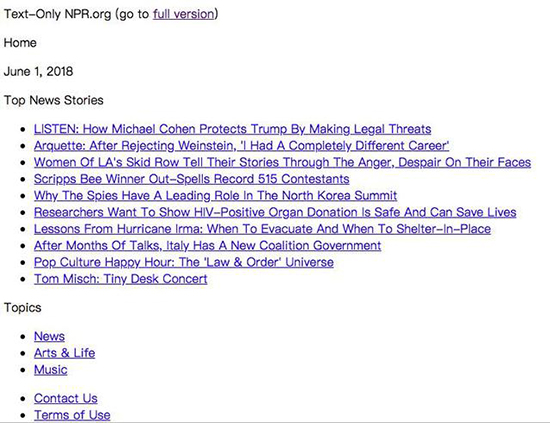This screenshot has width=550, height=423.
Task: Open Italy coalition government story
Action: point(207,246)
